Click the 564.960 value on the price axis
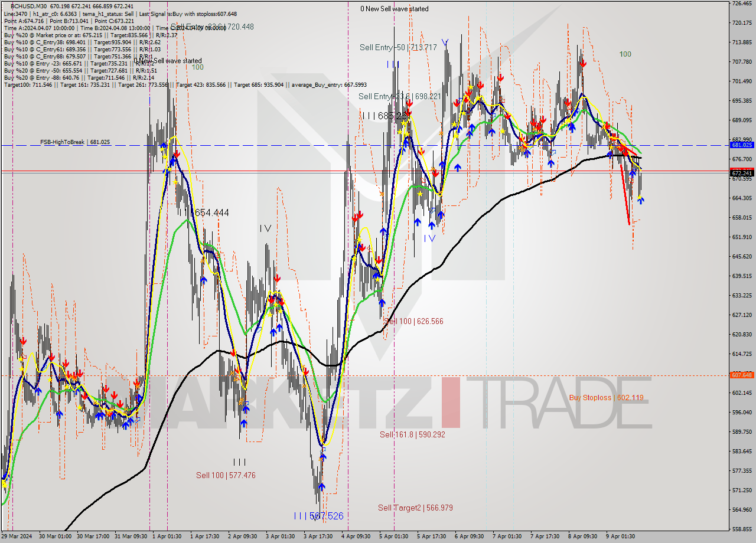 (742, 510)
